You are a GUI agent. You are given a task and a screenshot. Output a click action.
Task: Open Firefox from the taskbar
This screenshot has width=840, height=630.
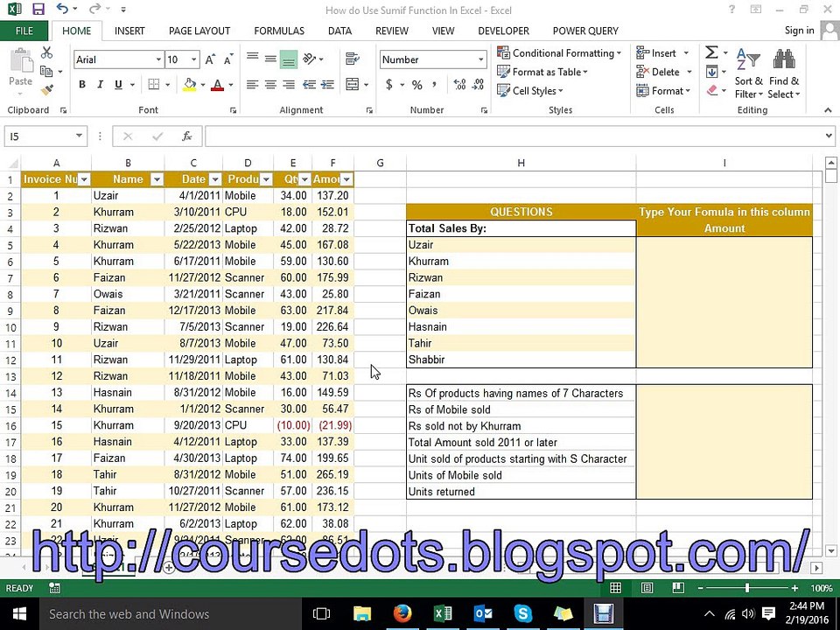[402, 613]
